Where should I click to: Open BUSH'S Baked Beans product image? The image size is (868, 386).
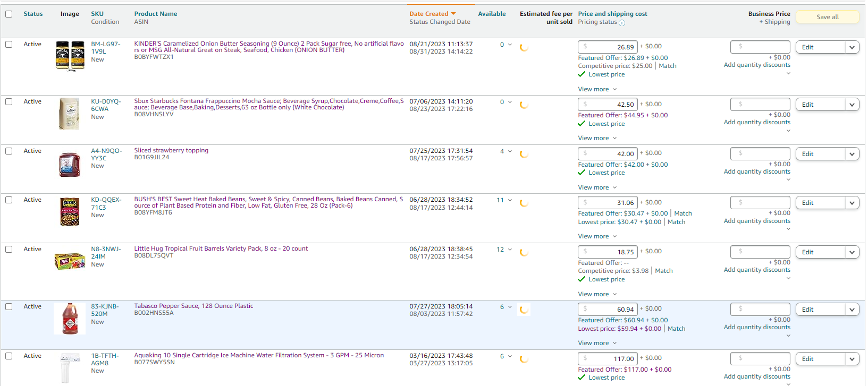click(70, 212)
